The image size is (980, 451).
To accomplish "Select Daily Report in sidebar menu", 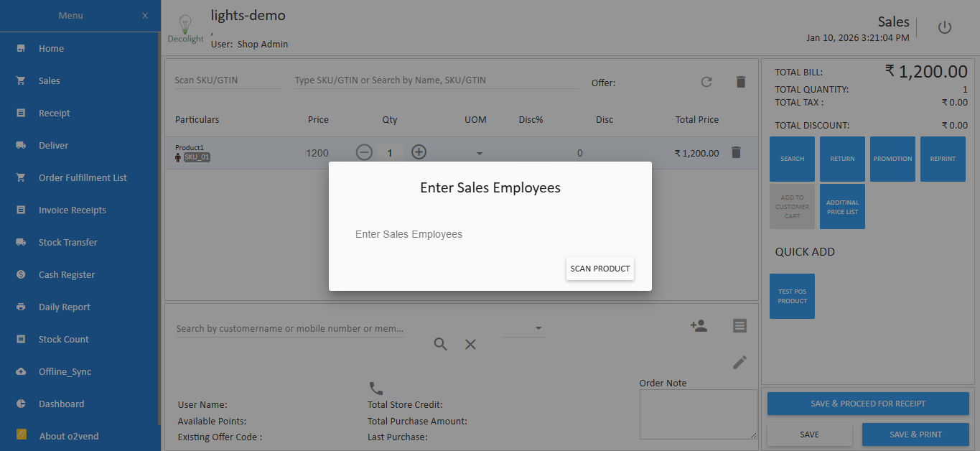I will [x=64, y=307].
